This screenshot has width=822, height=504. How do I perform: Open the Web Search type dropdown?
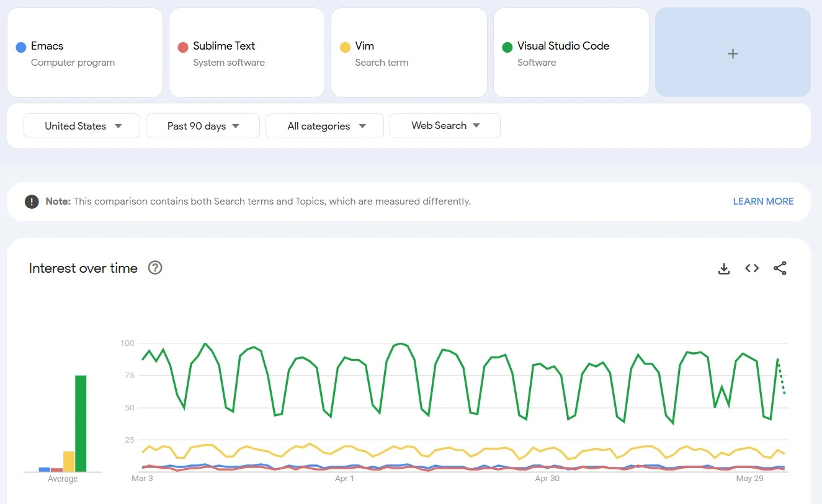(445, 126)
